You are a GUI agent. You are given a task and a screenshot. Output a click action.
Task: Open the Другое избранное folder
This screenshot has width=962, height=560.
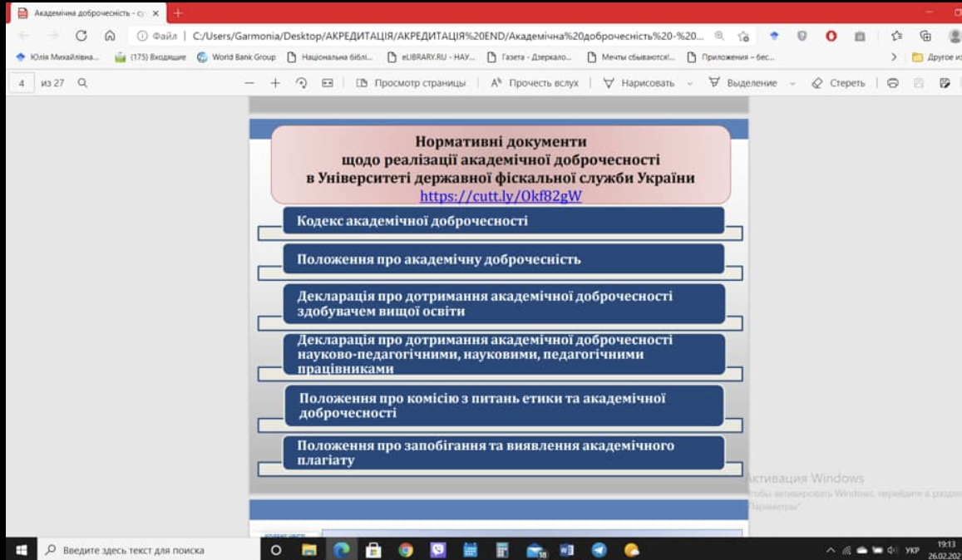point(937,57)
